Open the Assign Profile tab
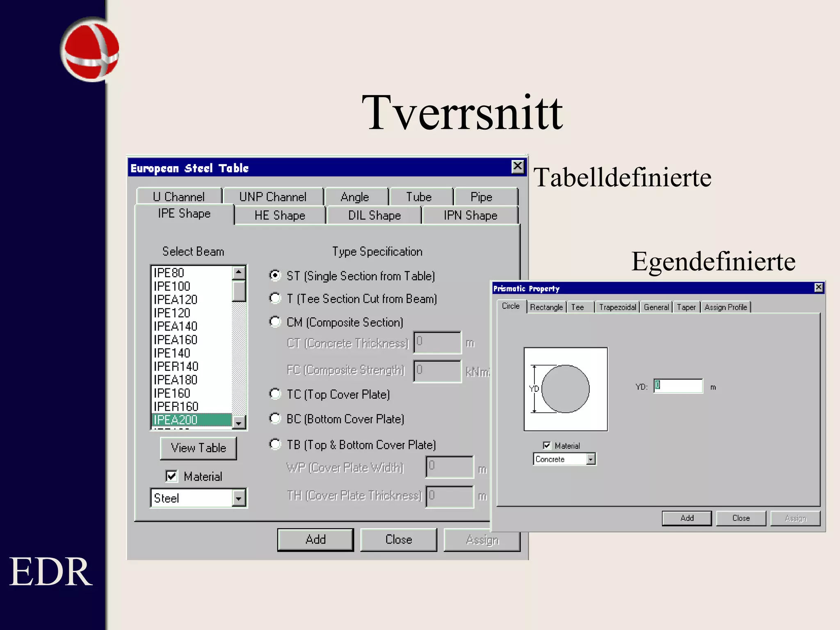The image size is (840, 630). [x=726, y=307]
